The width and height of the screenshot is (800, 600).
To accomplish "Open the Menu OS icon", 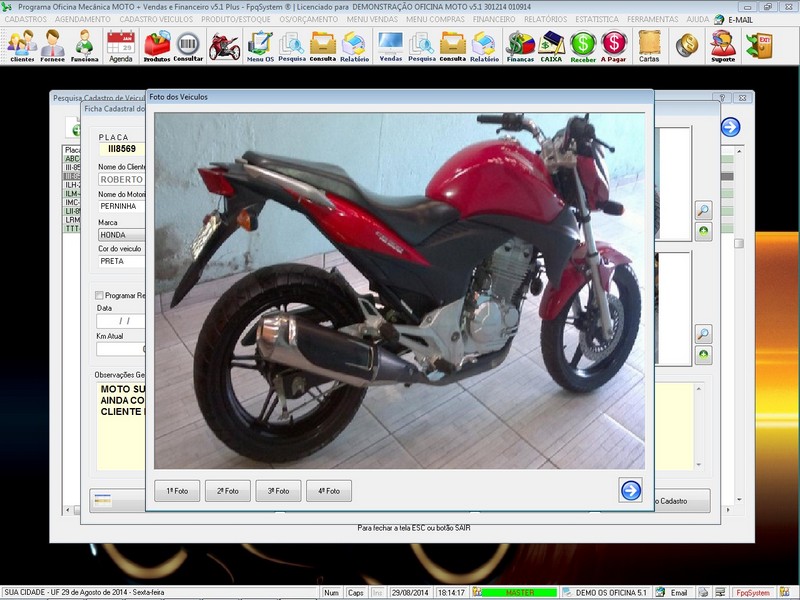I will point(260,46).
